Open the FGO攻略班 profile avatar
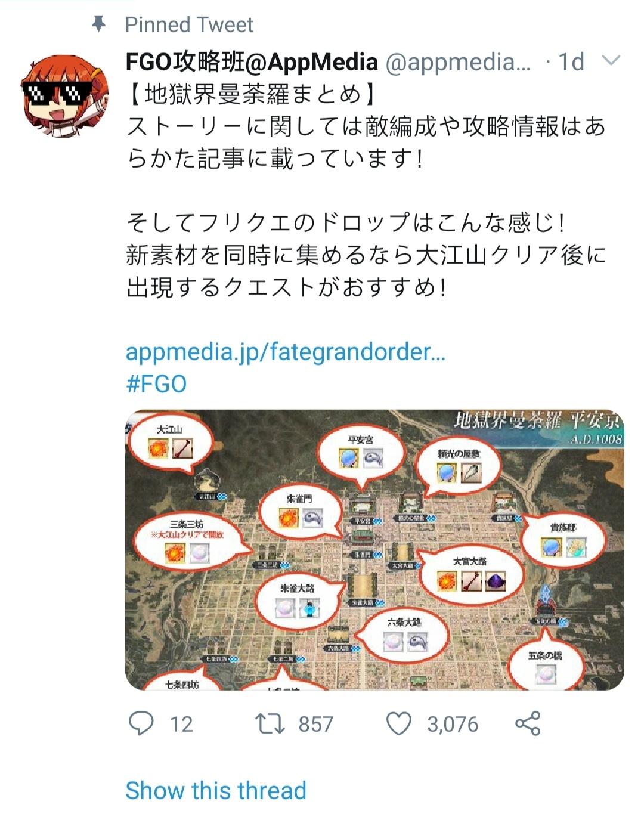The image size is (644, 820). click(x=64, y=97)
